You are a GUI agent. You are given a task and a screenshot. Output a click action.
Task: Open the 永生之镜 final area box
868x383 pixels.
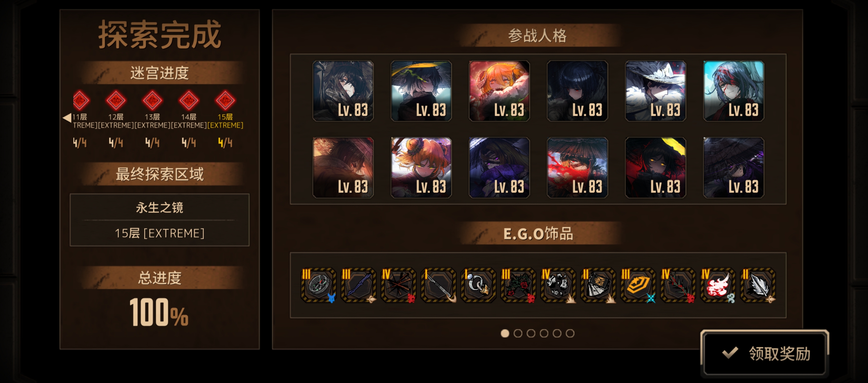[159, 220]
